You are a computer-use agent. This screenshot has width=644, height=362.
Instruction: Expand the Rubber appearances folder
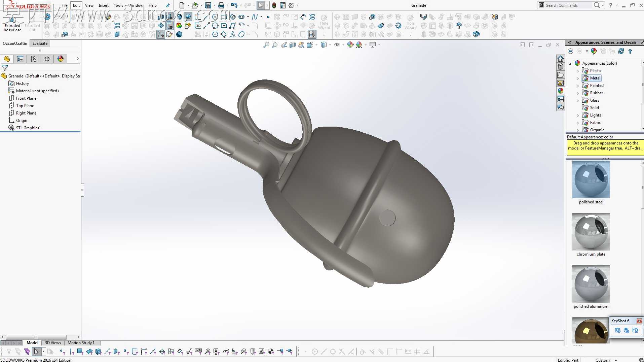(x=578, y=93)
